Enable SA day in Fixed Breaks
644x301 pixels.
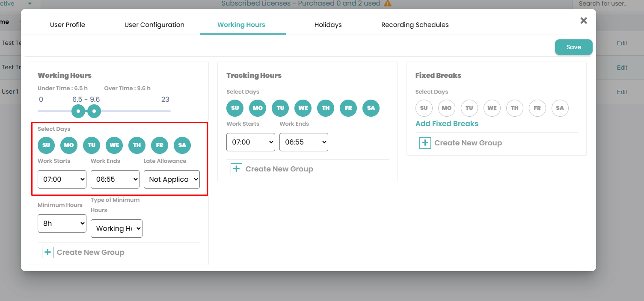(560, 108)
